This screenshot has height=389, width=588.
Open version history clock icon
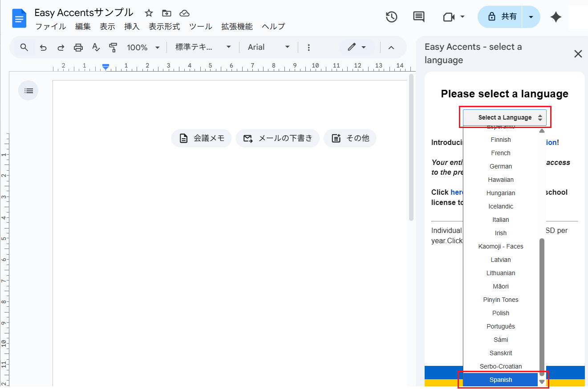pyautogui.click(x=391, y=17)
